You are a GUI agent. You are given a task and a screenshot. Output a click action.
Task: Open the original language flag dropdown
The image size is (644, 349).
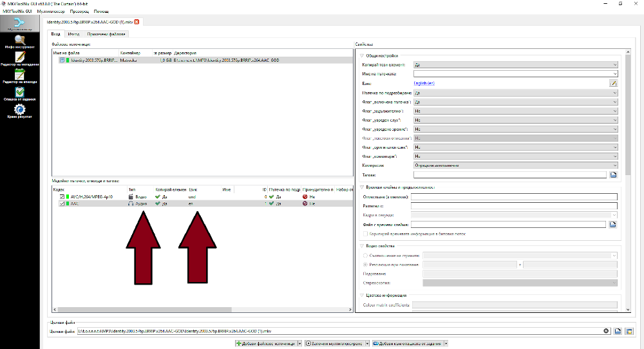click(x=515, y=147)
